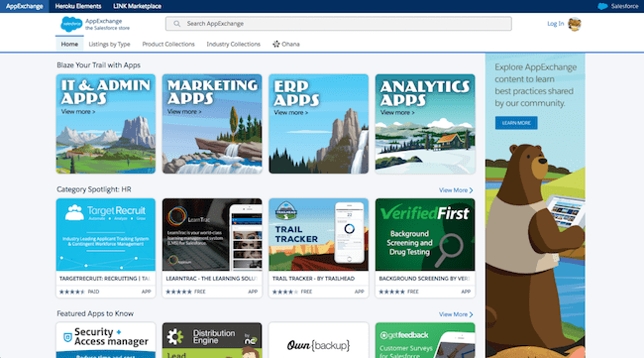644x358 pixels.
Task: Switch to the AppExchange top tab
Action: coord(24,6)
